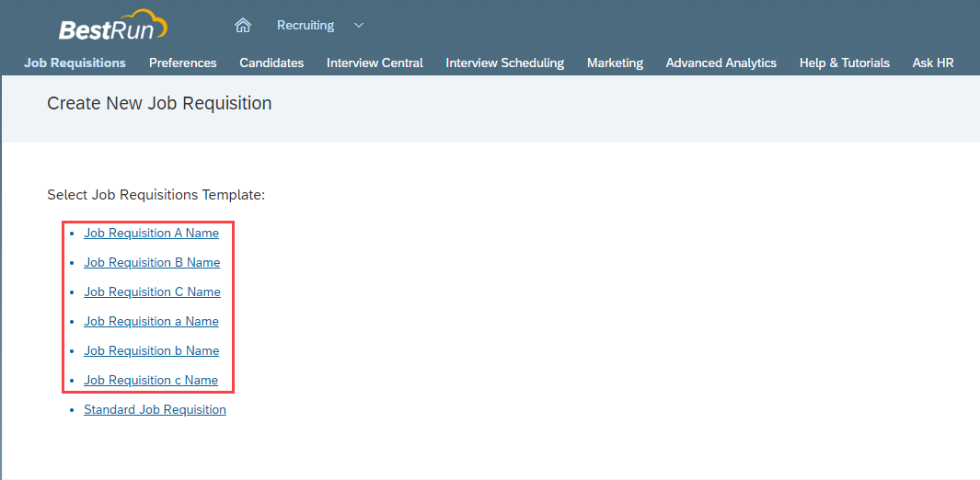Select Job Requisition B Name template
The width and height of the screenshot is (980, 480).
(x=152, y=263)
